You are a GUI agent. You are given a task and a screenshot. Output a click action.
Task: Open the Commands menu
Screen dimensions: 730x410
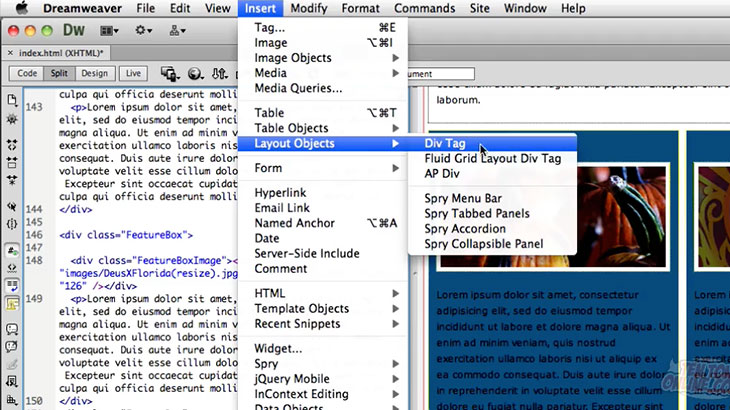(425, 8)
